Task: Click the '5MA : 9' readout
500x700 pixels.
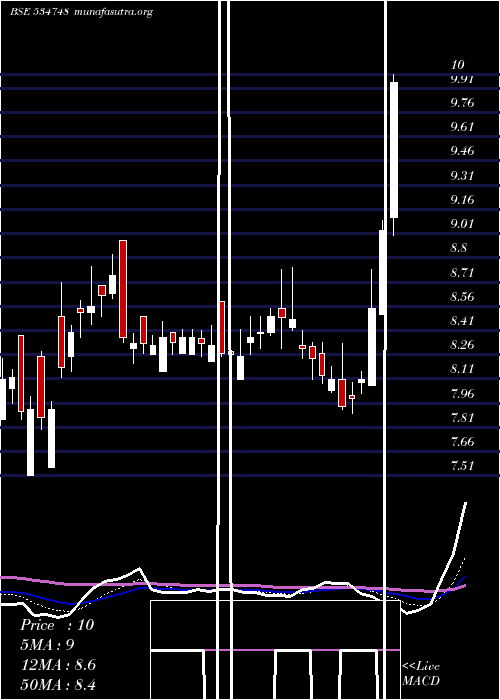Action: (47, 645)
